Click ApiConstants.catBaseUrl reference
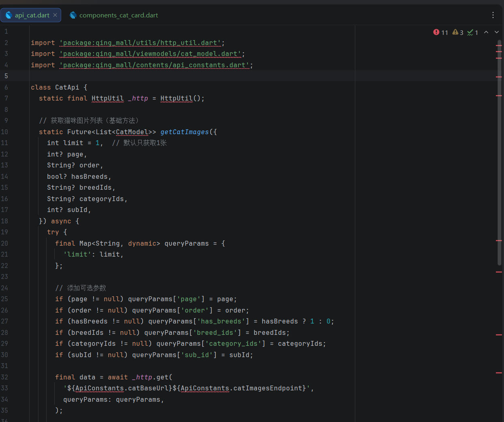 point(122,388)
